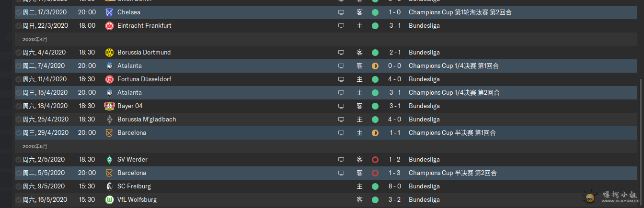Click the Chelsea club badge icon
This screenshot has width=644, height=208.
tap(109, 12)
